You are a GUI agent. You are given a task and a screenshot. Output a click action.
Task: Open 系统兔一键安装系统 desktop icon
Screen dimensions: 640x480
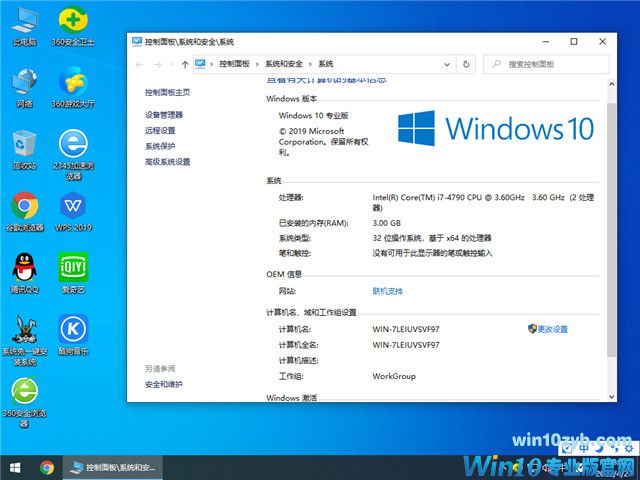[x=24, y=340]
